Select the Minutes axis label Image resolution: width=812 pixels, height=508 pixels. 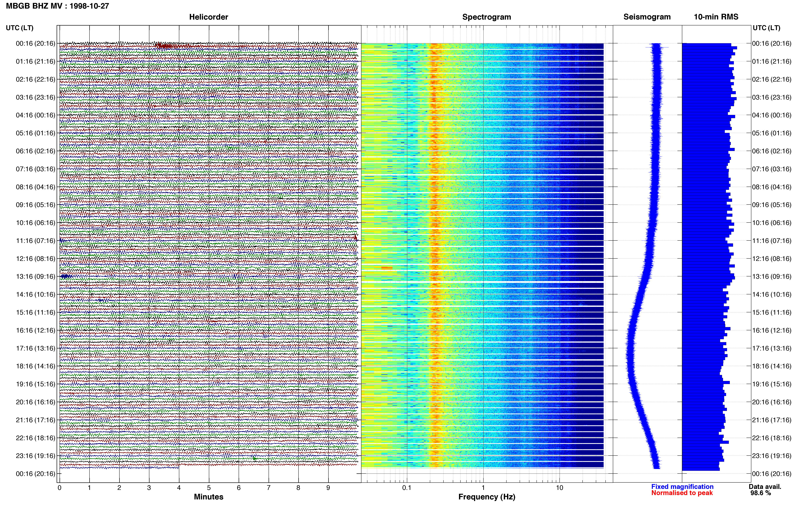click(209, 497)
